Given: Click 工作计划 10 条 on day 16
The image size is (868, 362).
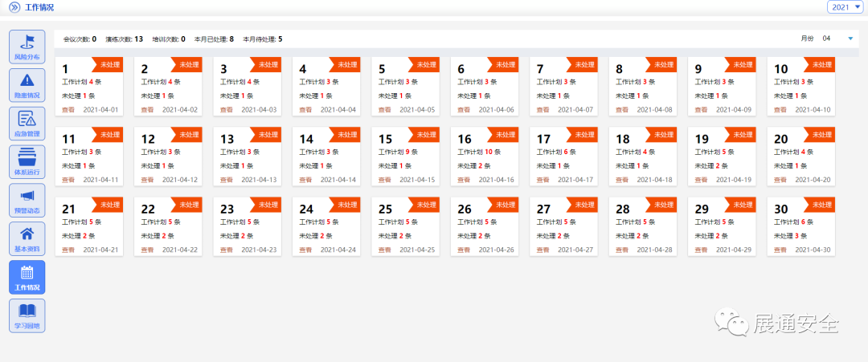Looking at the screenshot, I should click(x=478, y=152).
